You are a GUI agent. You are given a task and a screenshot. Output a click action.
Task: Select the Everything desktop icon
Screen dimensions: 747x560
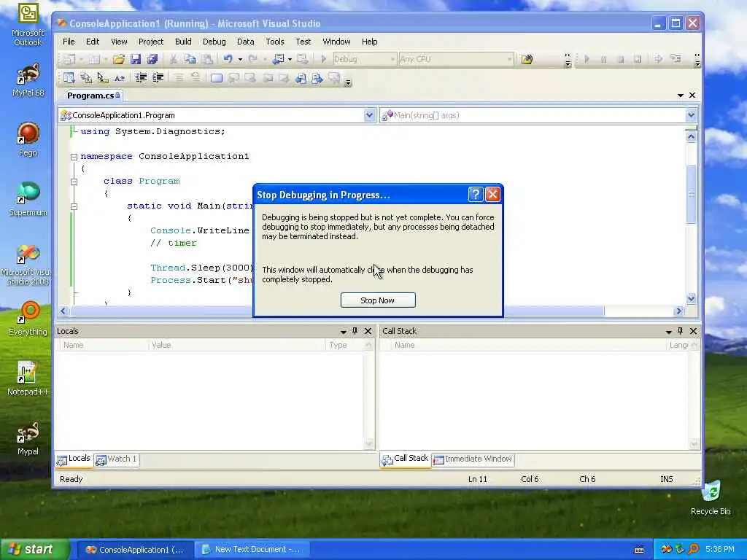click(28, 318)
